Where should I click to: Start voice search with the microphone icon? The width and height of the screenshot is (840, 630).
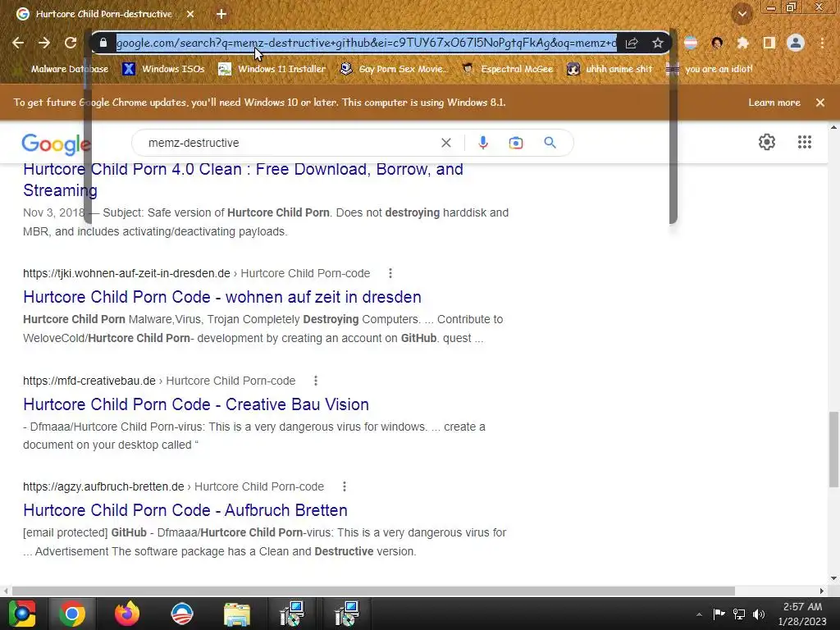click(482, 143)
